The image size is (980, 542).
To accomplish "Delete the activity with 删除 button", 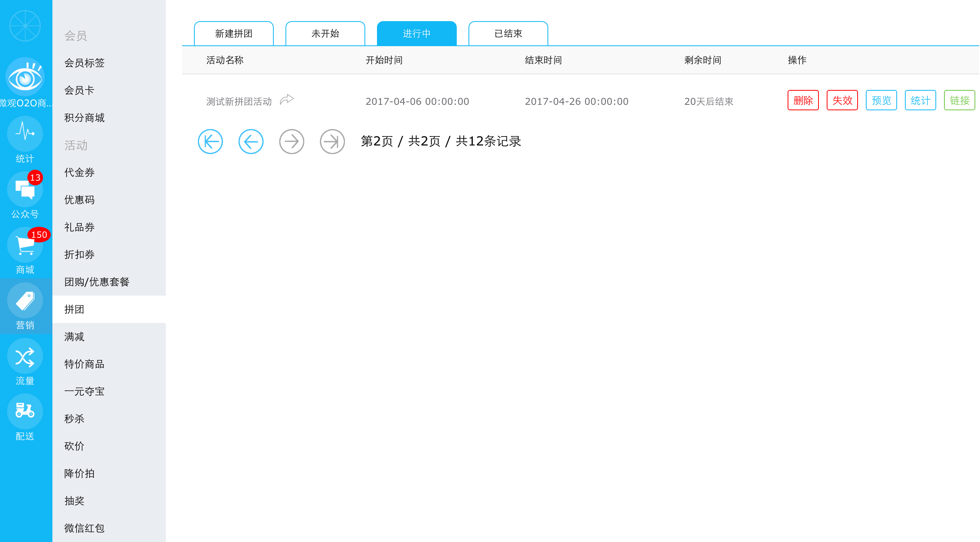I will [803, 101].
